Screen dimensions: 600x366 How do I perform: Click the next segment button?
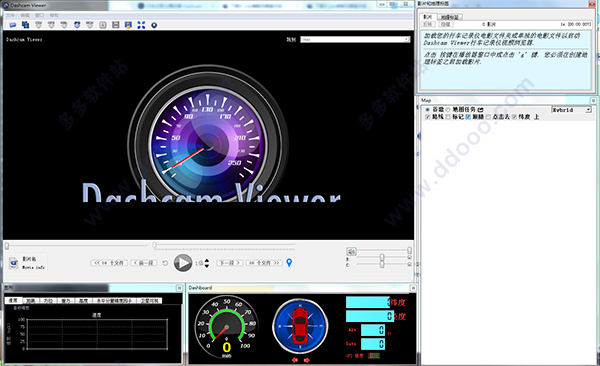click(229, 263)
